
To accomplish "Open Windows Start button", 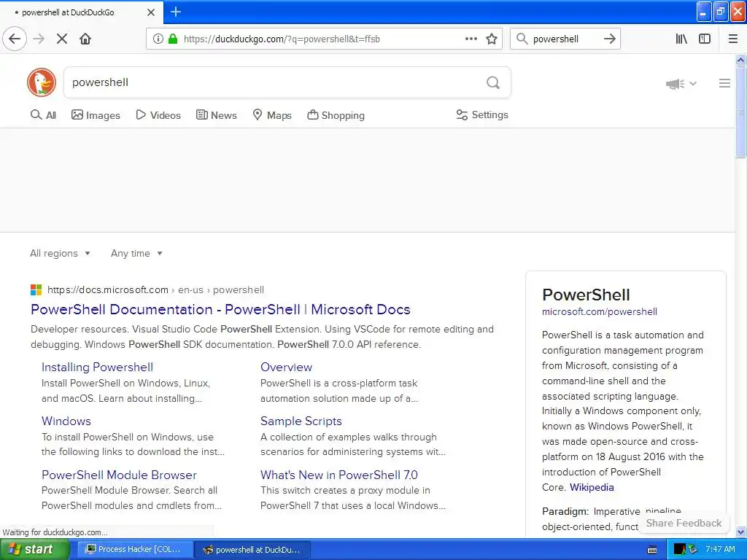I will [x=34, y=550].
